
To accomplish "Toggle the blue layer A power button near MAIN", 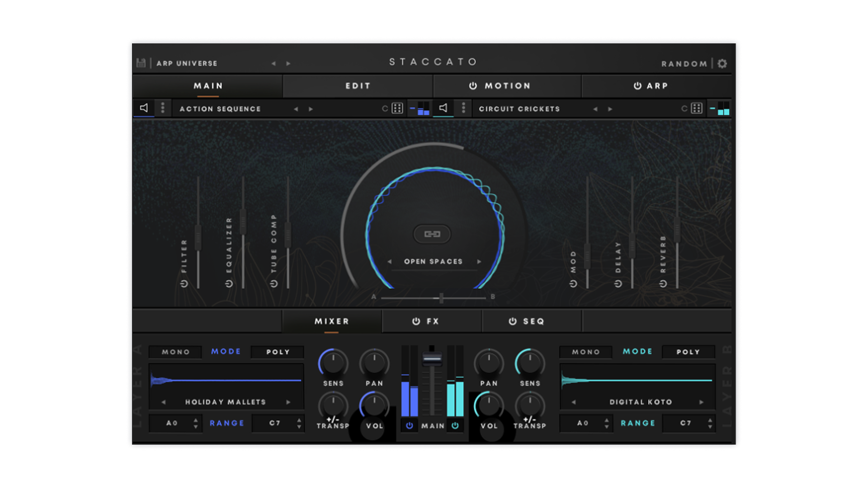I will click(x=410, y=426).
